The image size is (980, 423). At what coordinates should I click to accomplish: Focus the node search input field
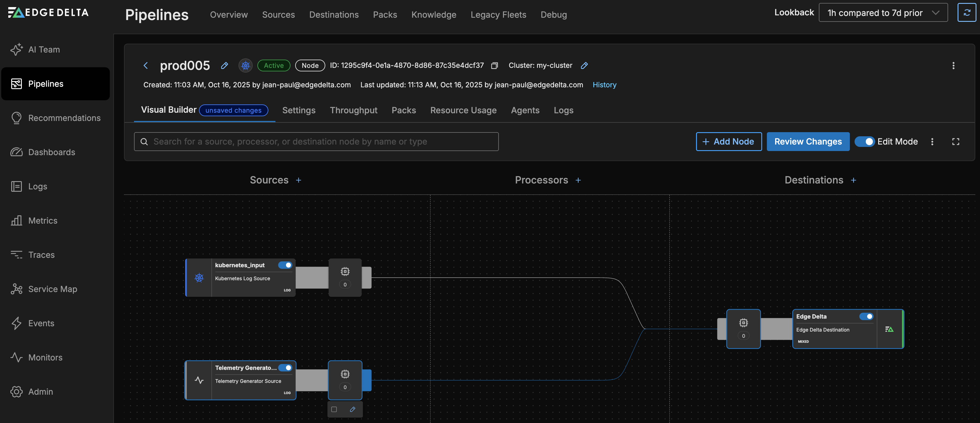(x=316, y=141)
